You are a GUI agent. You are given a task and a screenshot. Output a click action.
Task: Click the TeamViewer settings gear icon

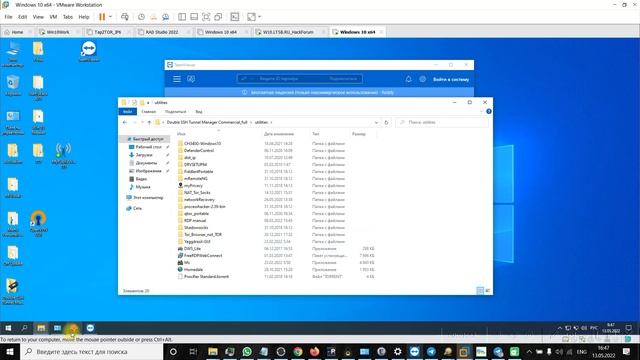coord(422,79)
